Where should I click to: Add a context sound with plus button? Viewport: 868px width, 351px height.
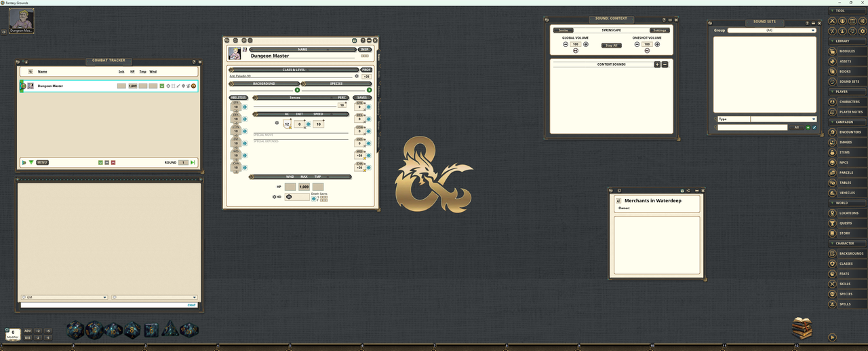click(657, 64)
